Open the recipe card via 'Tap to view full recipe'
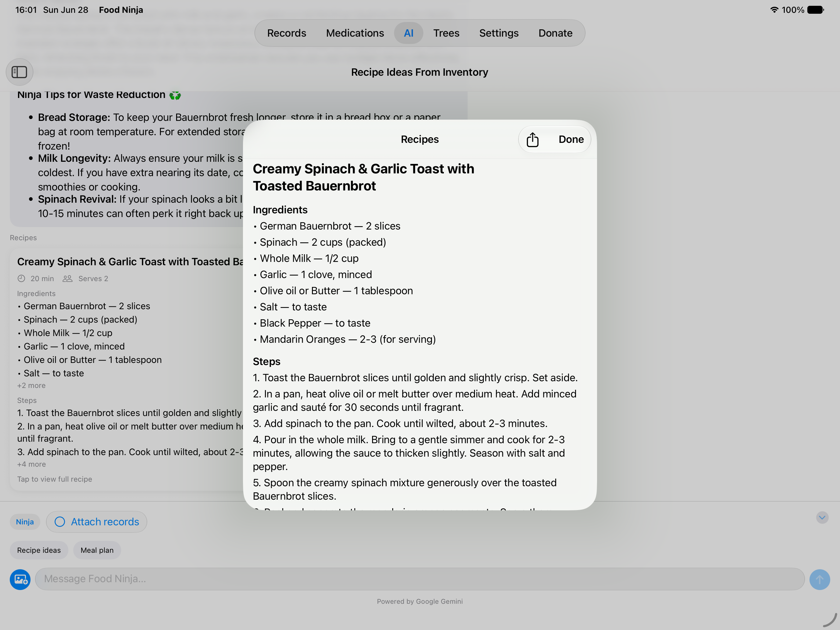The height and width of the screenshot is (630, 840). pos(55,479)
